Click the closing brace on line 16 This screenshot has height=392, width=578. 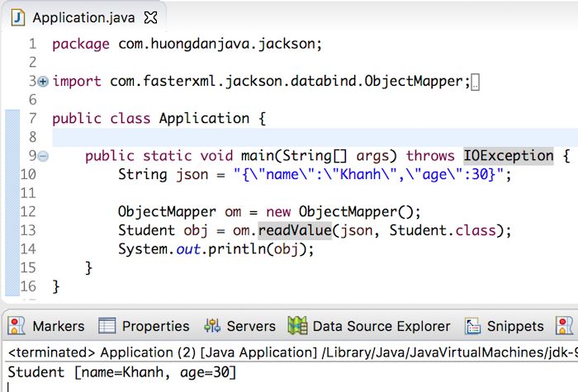click(56, 286)
